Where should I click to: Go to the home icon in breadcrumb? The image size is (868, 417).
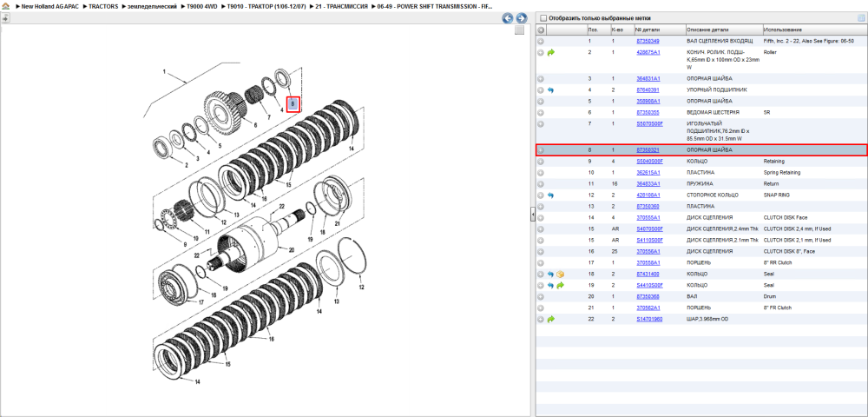(5, 6)
